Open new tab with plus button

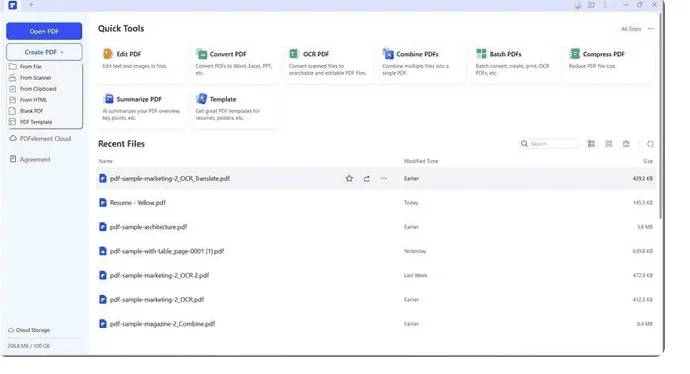31,5
